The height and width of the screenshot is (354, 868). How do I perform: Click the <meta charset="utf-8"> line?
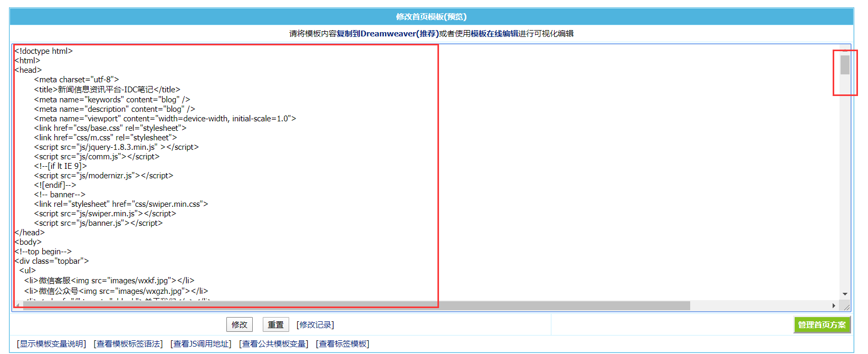point(77,80)
